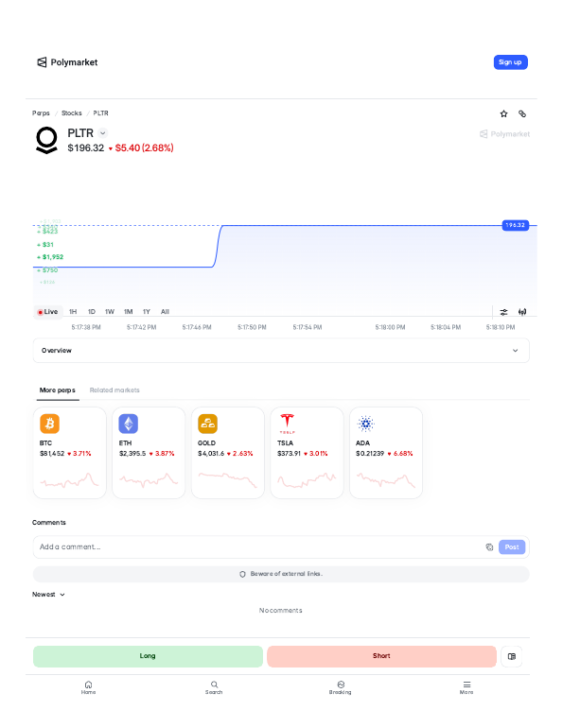Image resolution: width=563 pixels, height=728 pixels.
Task: Select the All chart range
Action: [x=165, y=312]
